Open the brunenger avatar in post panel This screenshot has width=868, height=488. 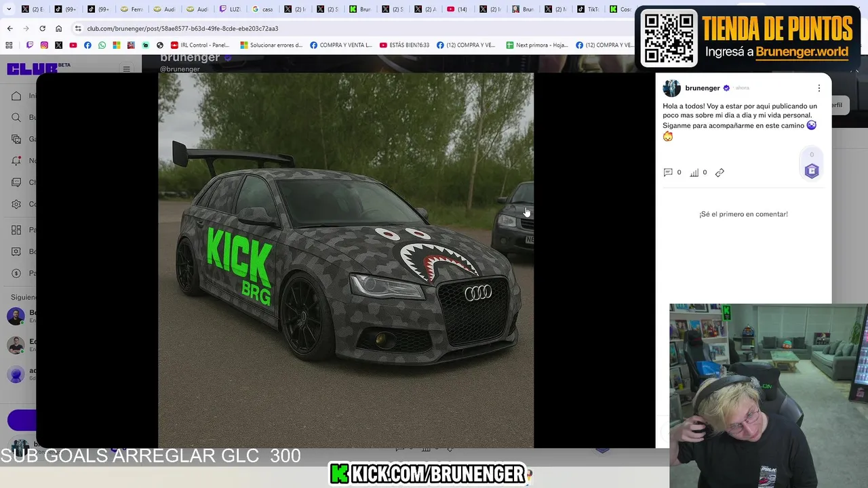pos(671,88)
